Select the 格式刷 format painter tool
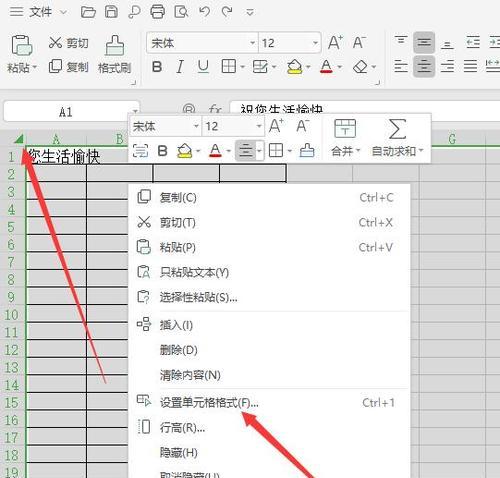 [x=114, y=54]
